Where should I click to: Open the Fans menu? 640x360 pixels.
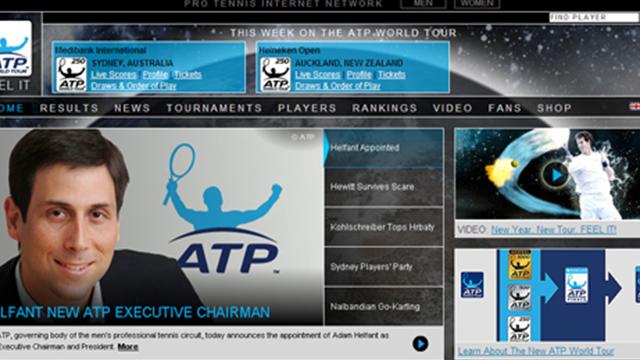click(x=504, y=108)
